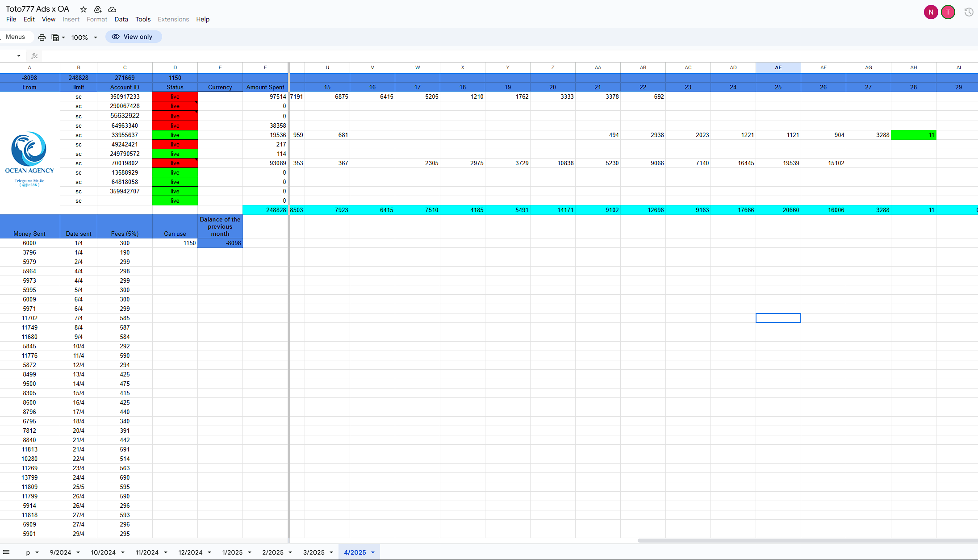This screenshot has width=978, height=560.
Task: Open the filter views table icon
Action: [x=55, y=38]
